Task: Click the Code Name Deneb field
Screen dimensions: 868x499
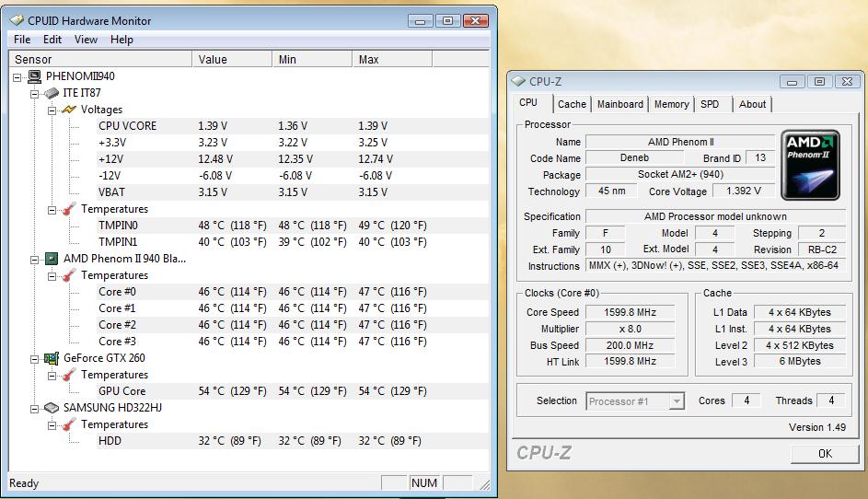Action: [634, 157]
